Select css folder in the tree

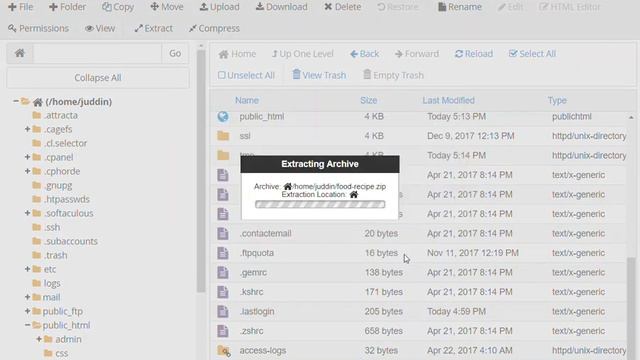coord(61,353)
